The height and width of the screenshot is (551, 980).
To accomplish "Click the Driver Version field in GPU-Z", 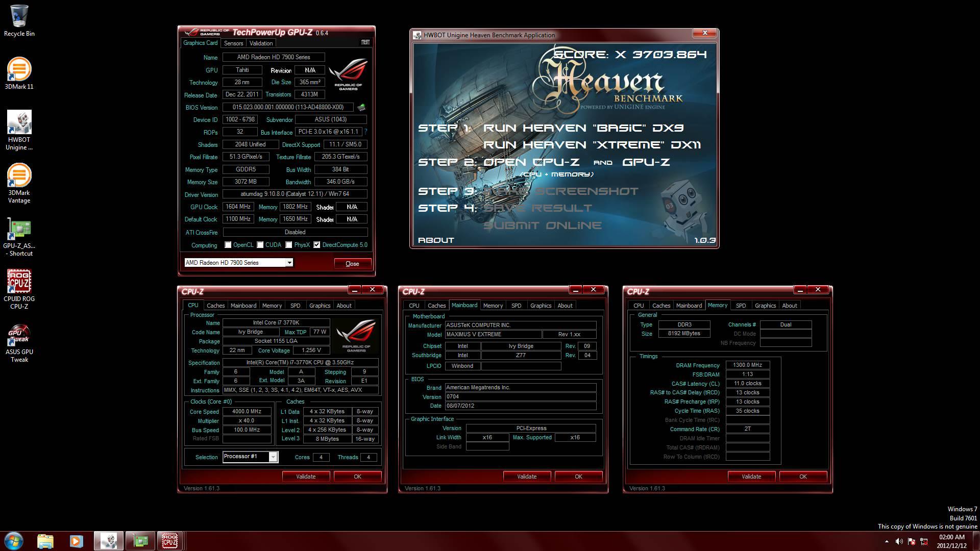I will [x=295, y=194].
